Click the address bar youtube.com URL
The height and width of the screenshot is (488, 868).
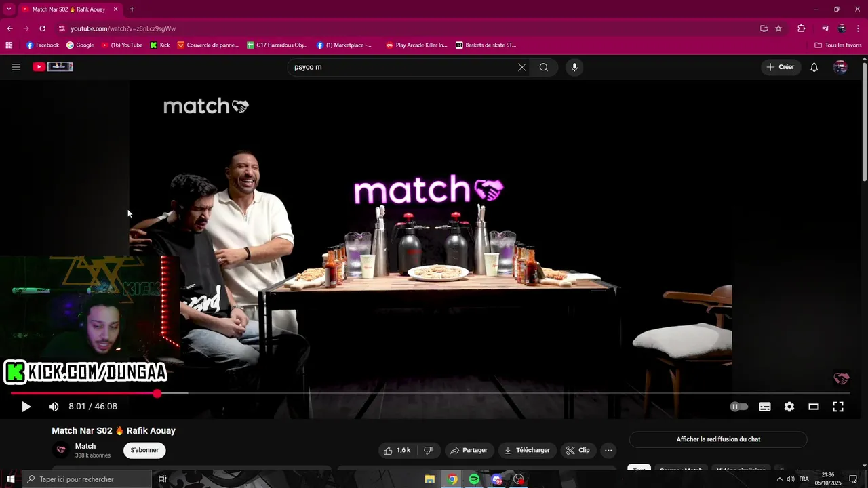tap(123, 28)
